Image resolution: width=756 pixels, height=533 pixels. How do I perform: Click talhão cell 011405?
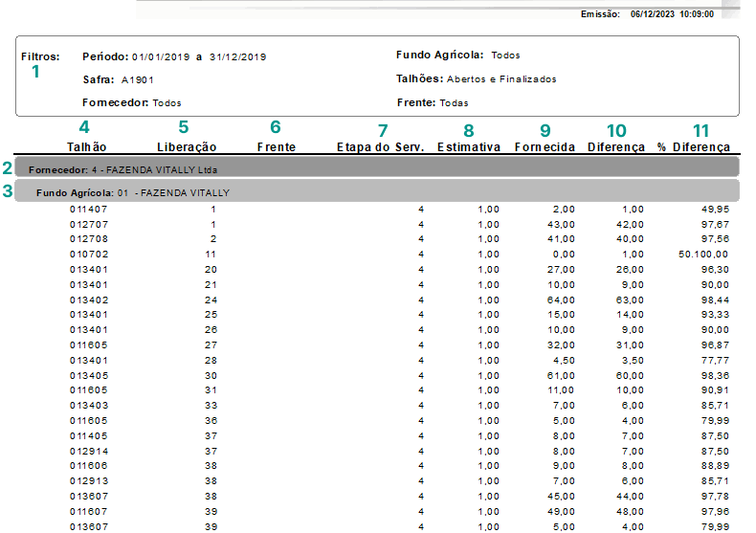(x=89, y=436)
